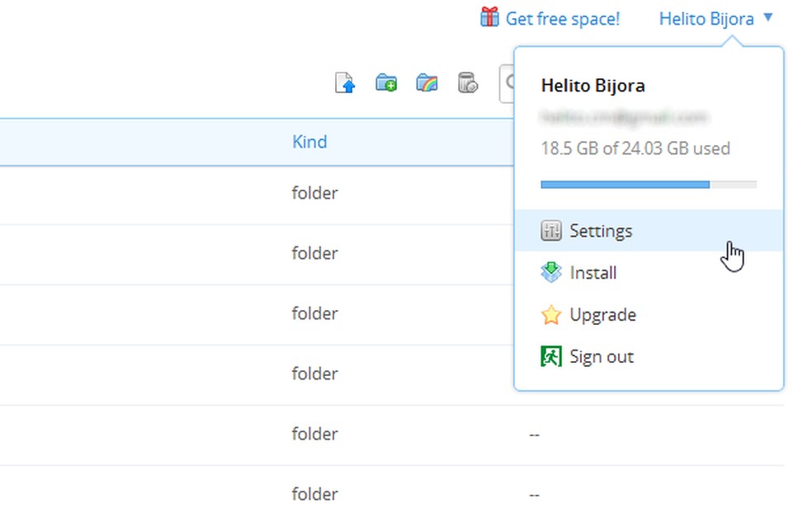
Task: Choose Sign out from the account menu
Action: point(602,356)
